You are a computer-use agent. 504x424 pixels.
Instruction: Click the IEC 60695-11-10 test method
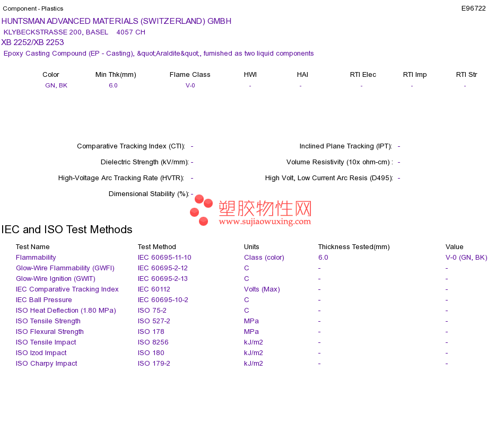tap(164, 258)
